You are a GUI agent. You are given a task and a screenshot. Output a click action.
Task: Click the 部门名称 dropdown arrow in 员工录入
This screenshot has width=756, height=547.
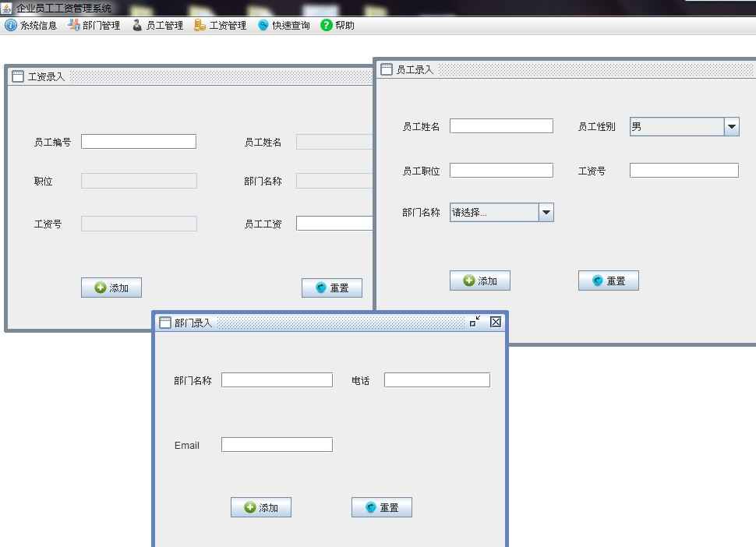pos(546,212)
